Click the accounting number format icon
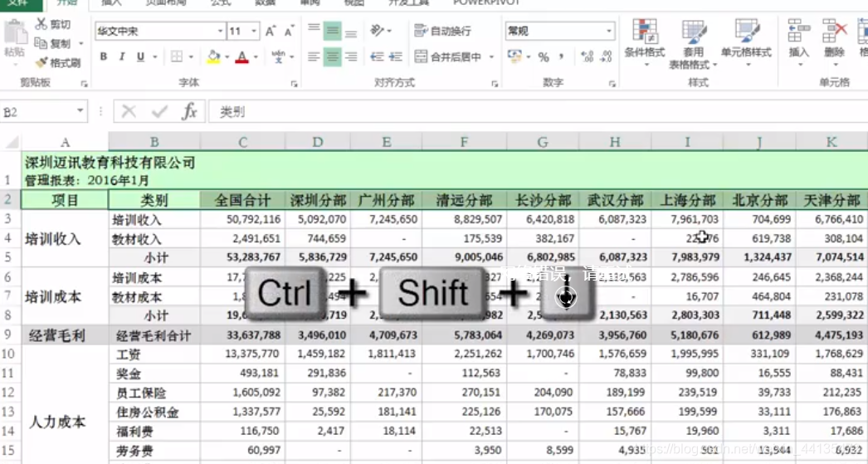 pyautogui.click(x=514, y=56)
